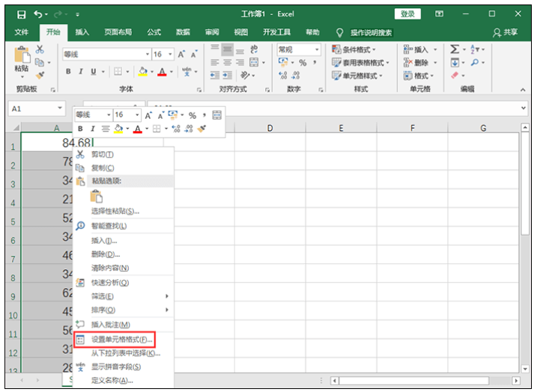Click the Fill down icon

455,62
